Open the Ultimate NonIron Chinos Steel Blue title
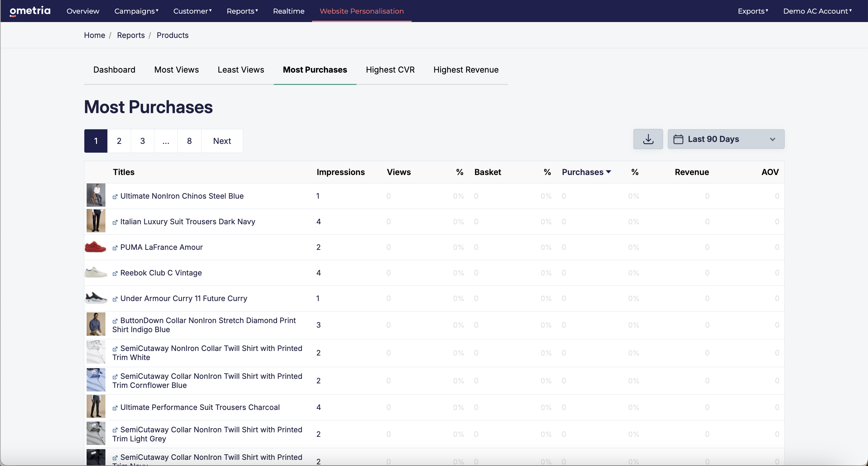 click(x=182, y=196)
